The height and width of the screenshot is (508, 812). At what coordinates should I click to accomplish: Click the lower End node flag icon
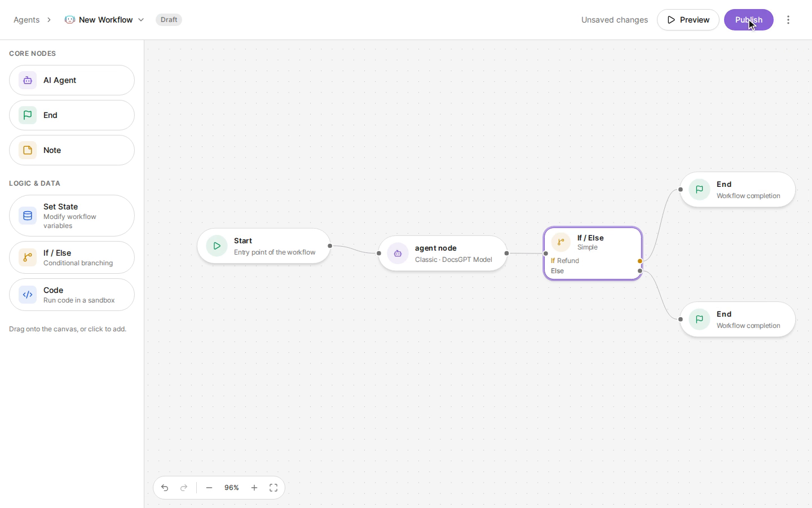(x=699, y=319)
